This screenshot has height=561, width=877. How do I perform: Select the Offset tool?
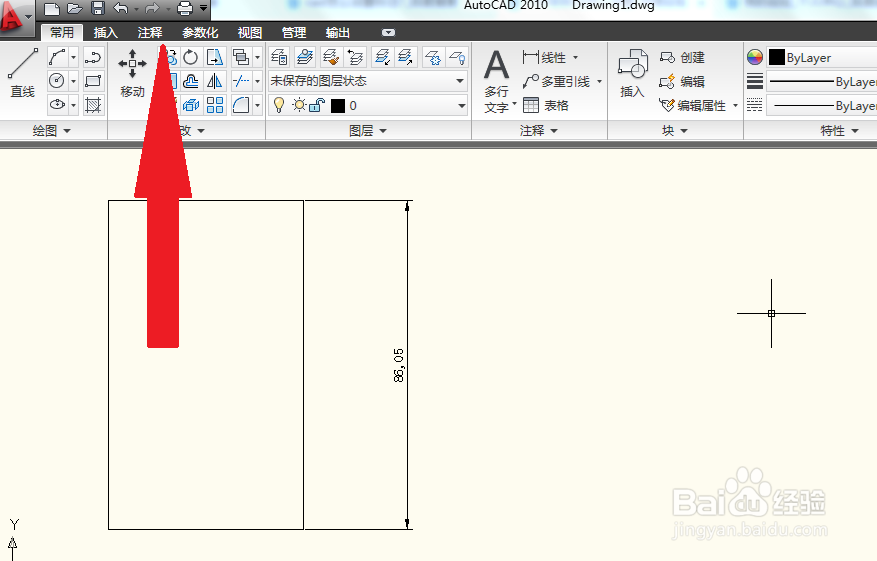[x=191, y=81]
